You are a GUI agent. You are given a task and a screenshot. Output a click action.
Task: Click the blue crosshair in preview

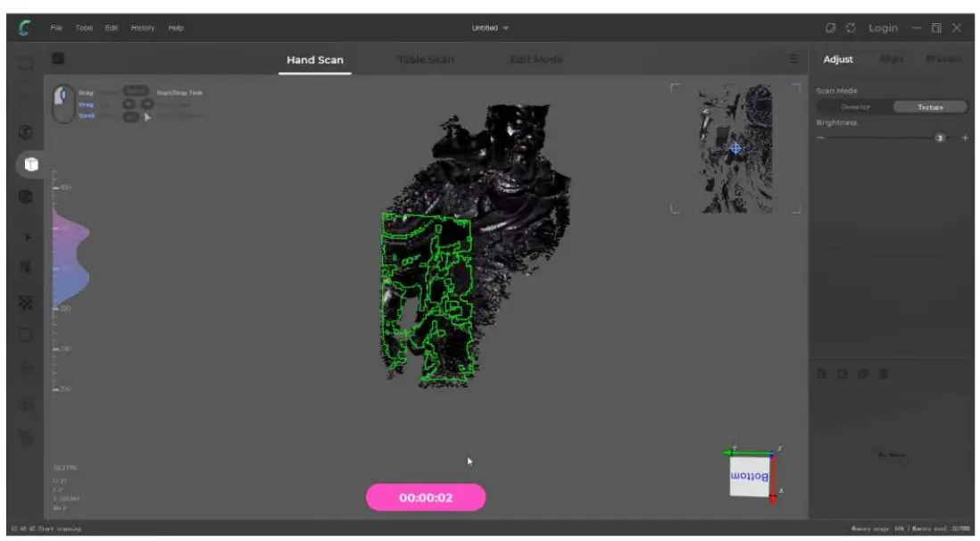point(735,148)
